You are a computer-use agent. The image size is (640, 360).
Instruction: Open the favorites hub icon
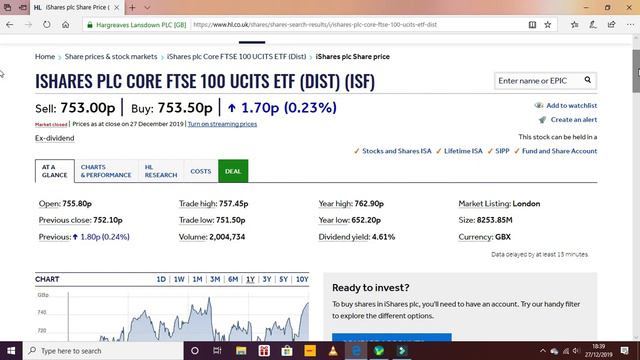pyautogui.click(x=575, y=25)
